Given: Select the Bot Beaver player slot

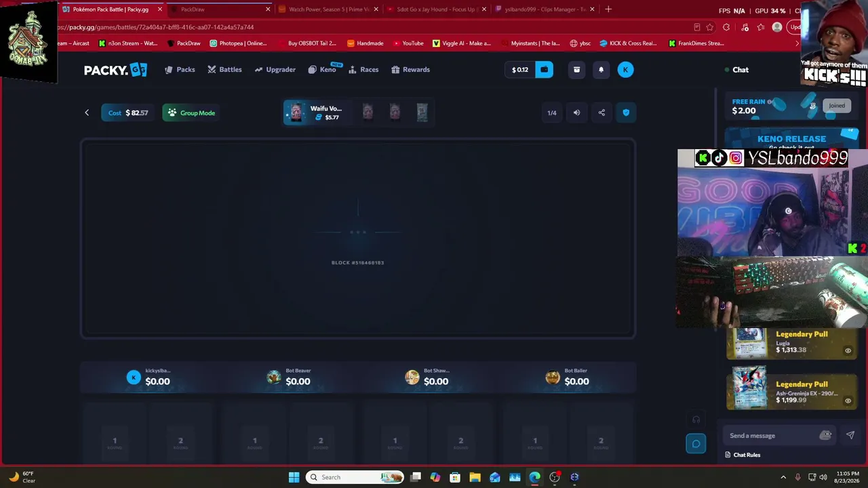Looking at the screenshot, I should click(288, 378).
